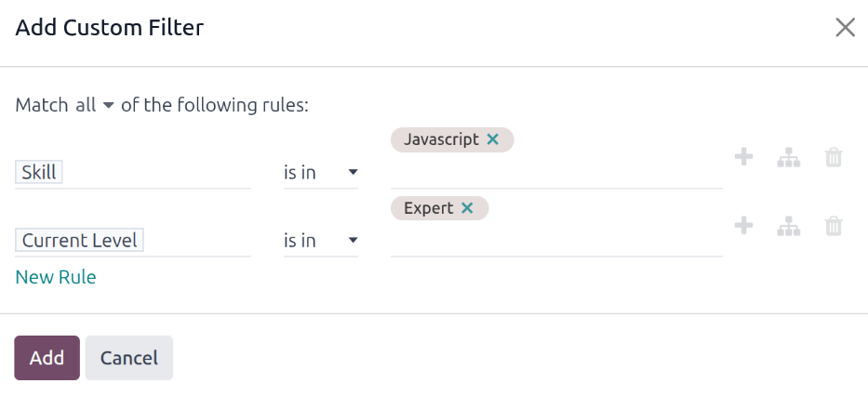This screenshot has width=868, height=396.
Task: Open the Current Level operator dropdown
Action: tap(321, 241)
